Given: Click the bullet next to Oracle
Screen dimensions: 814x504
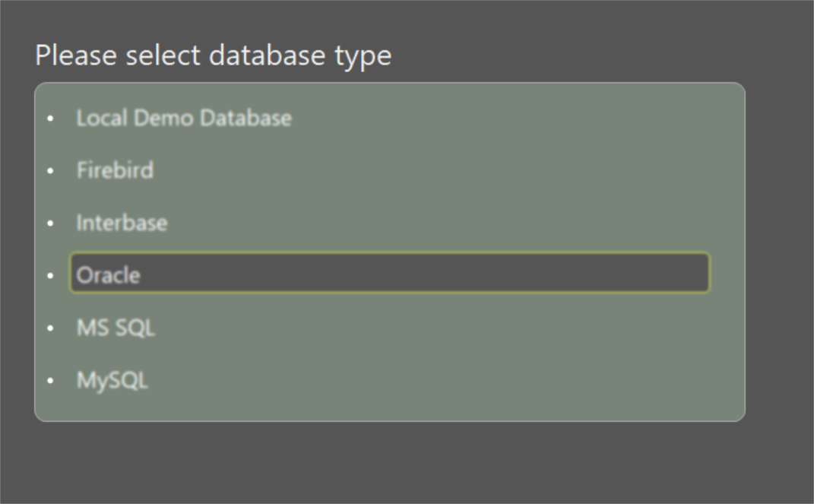Looking at the screenshot, I should 52,275.
